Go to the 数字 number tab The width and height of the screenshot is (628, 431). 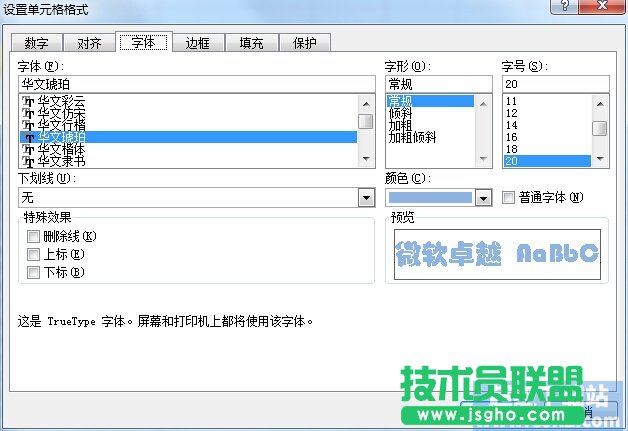tap(37, 43)
